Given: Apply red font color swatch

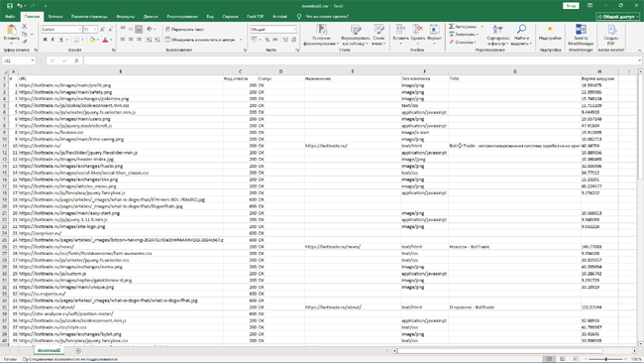Looking at the screenshot, I should (105, 40).
